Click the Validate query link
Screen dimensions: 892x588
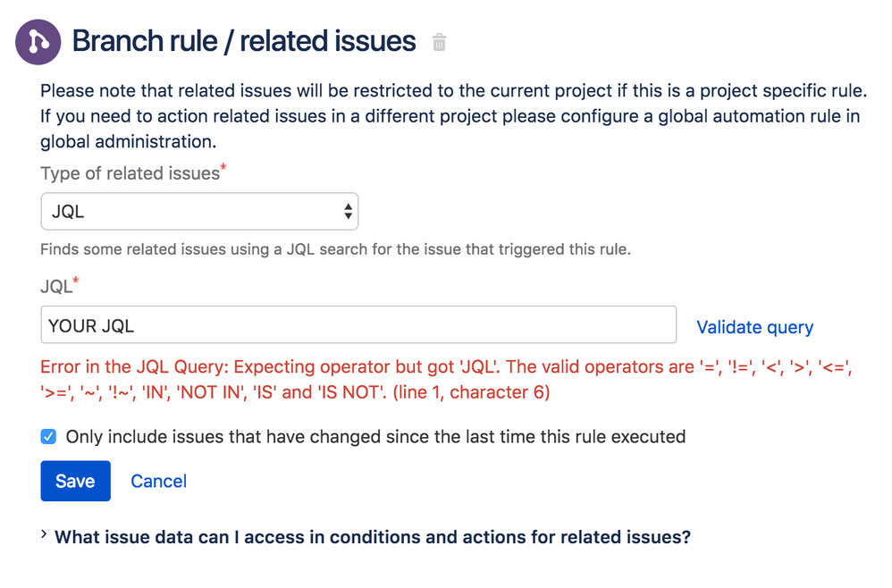coord(755,327)
